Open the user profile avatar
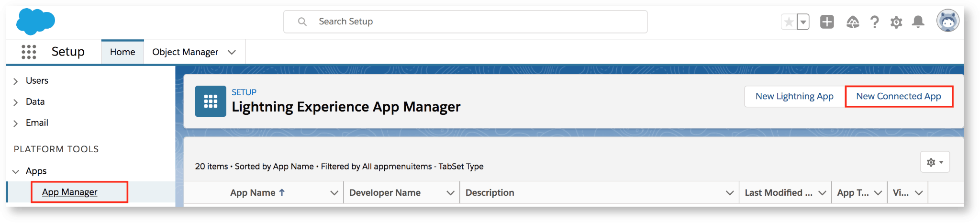This screenshot has height=223, width=980. (x=948, y=21)
